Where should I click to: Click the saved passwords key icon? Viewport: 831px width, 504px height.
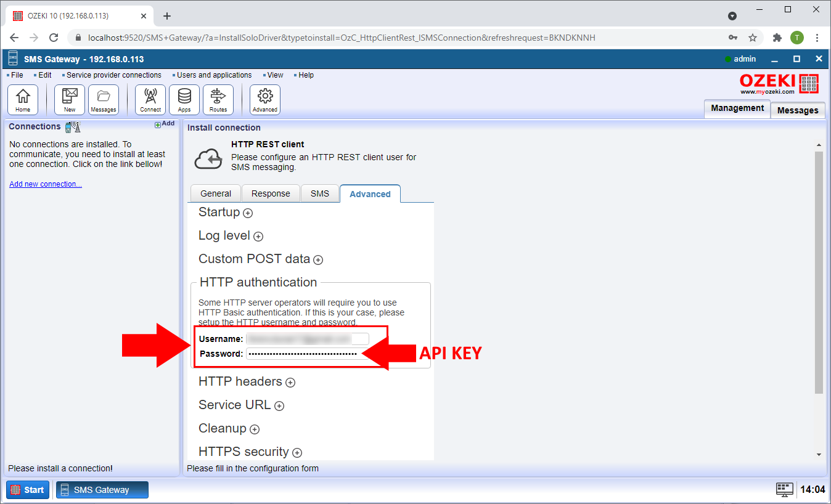(733, 38)
